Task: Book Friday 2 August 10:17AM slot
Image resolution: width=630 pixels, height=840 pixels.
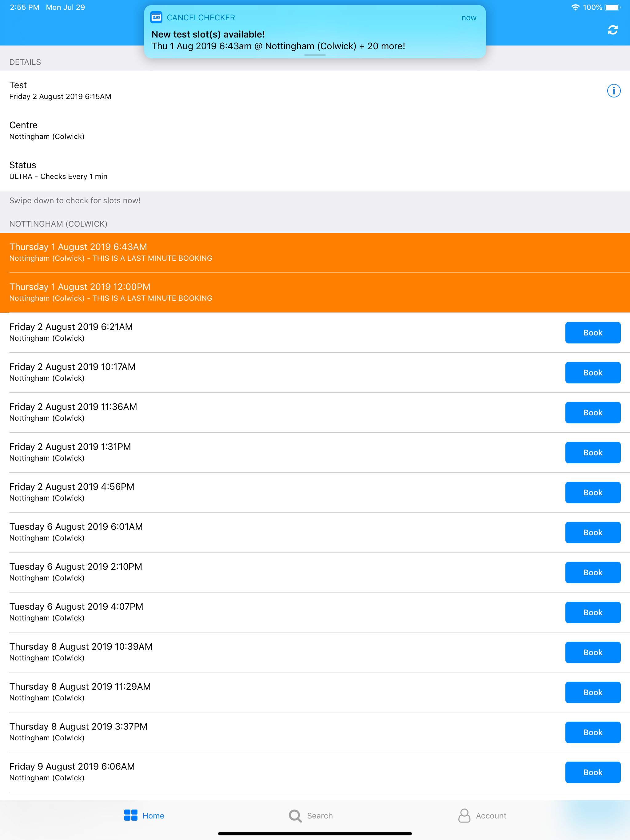Action: (593, 373)
